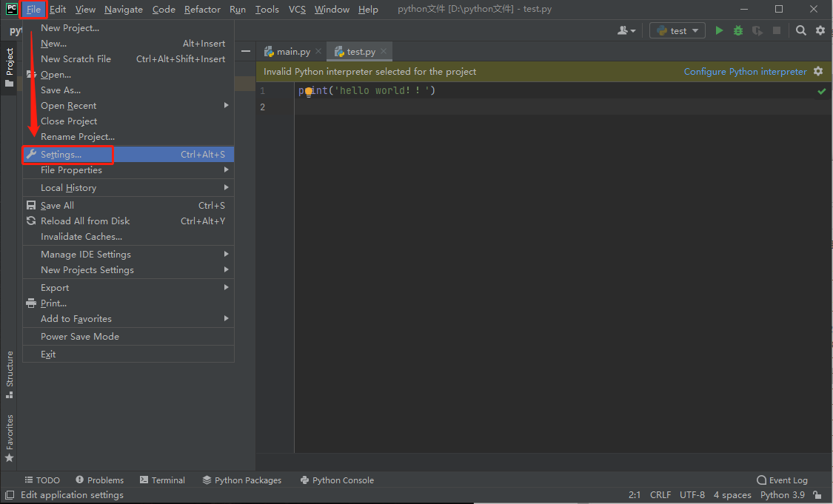Click the green Run button
The height and width of the screenshot is (504, 833).
pos(719,31)
